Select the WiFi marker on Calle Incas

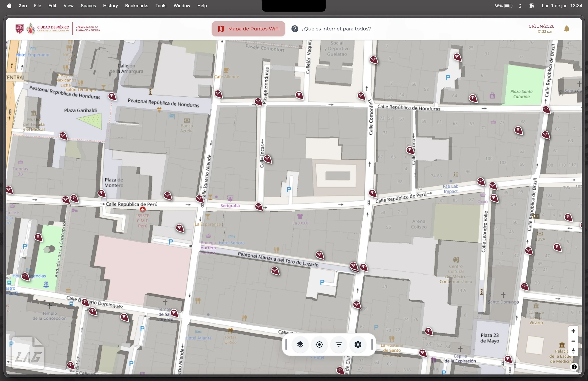click(x=268, y=159)
